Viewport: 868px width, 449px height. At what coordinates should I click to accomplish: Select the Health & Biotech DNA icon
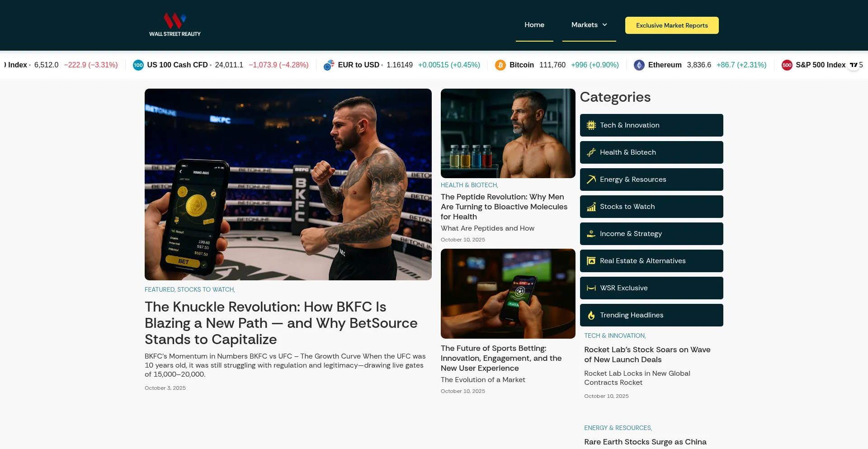591,152
